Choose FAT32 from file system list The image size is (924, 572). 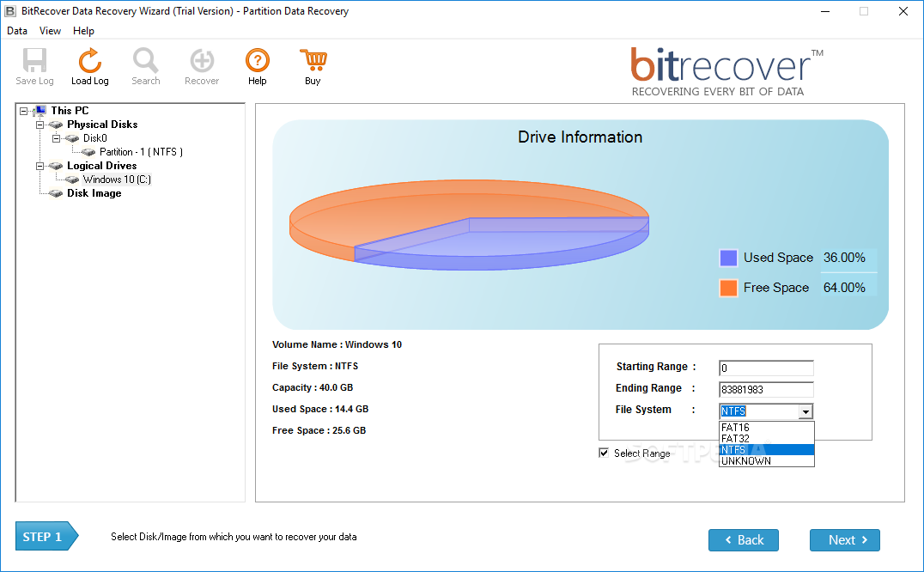[x=766, y=438]
